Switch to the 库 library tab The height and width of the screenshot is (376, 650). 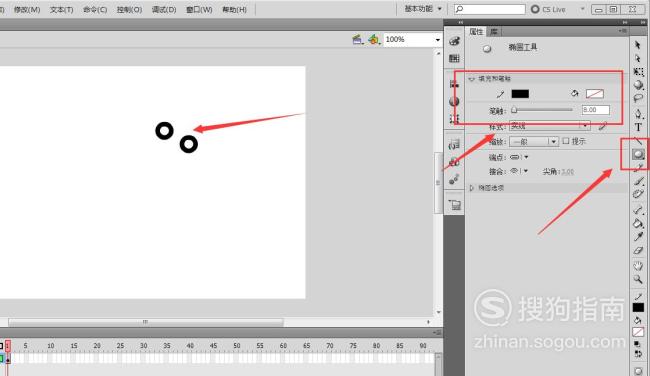point(494,32)
